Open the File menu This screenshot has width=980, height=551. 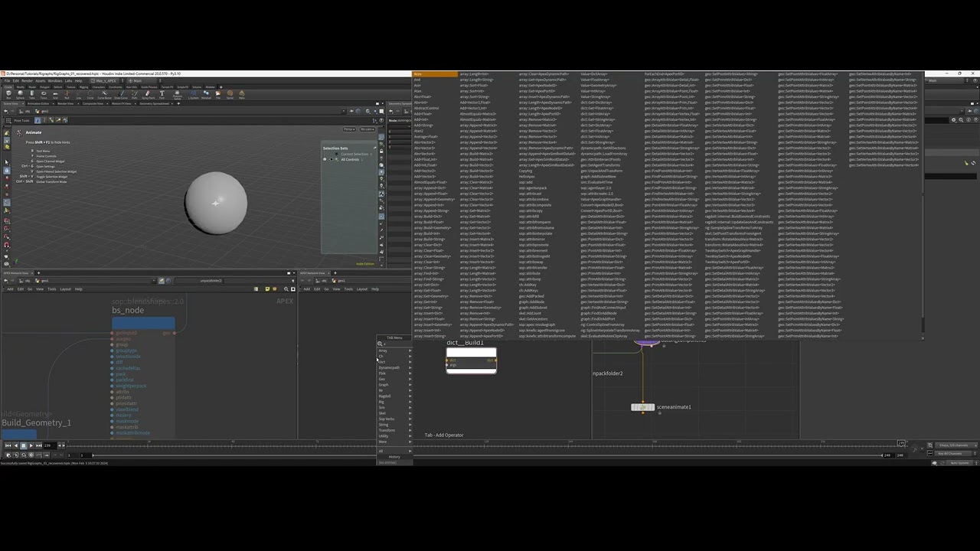click(x=7, y=80)
